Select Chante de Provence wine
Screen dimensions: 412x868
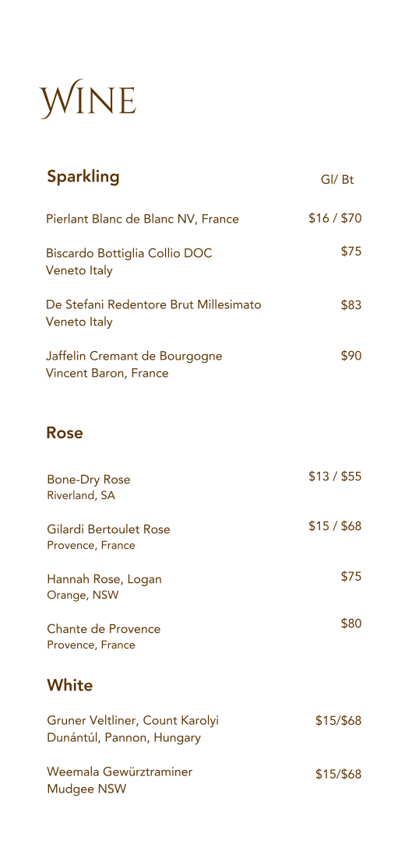[104, 629]
